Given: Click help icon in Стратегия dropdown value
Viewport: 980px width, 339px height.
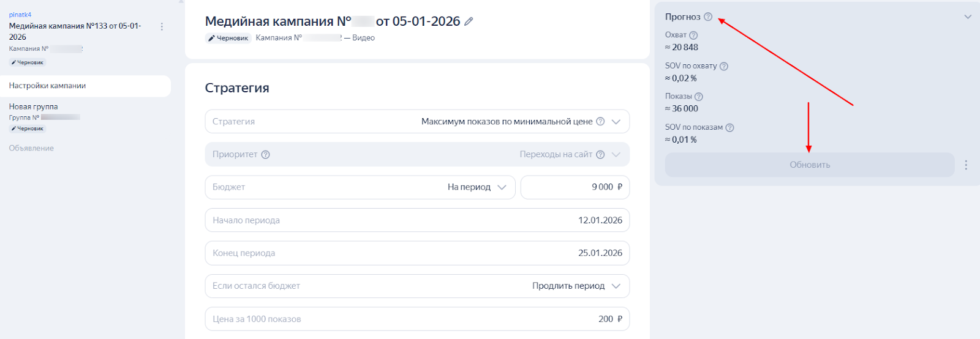Looking at the screenshot, I should click(600, 122).
